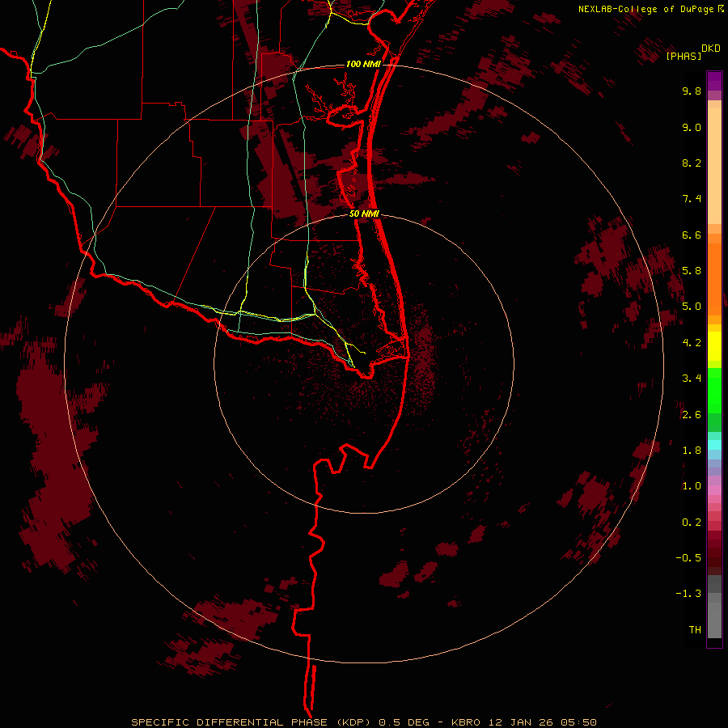Click the 4.2 value on the color scale
The image size is (728, 728).
(692, 343)
